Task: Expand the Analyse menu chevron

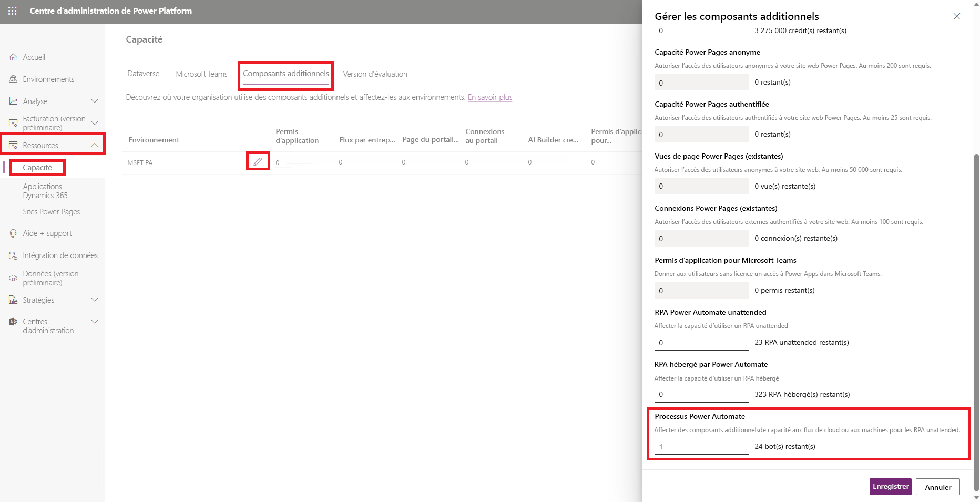Action: tap(95, 101)
